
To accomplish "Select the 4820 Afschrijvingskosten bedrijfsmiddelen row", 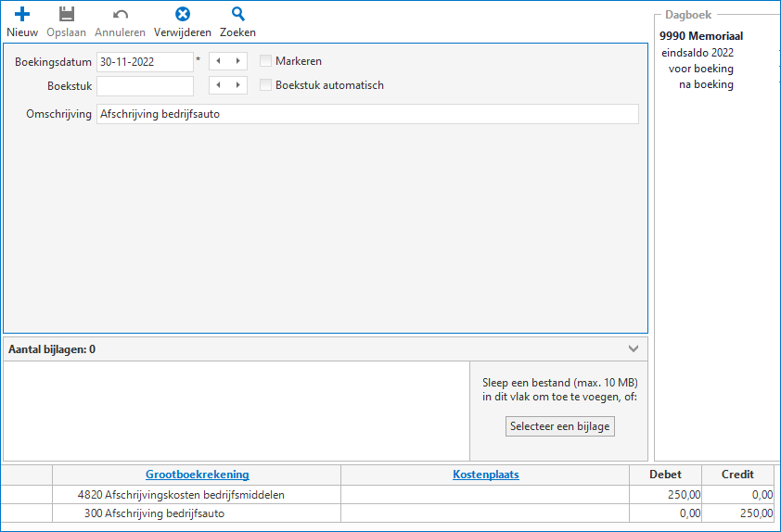I will coord(195,495).
